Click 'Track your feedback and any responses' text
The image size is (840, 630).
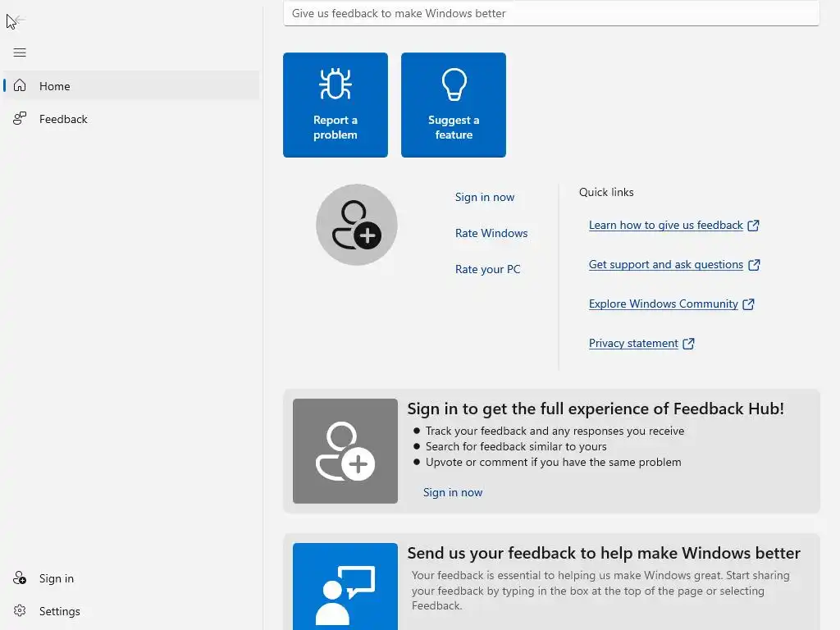click(x=555, y=431)
